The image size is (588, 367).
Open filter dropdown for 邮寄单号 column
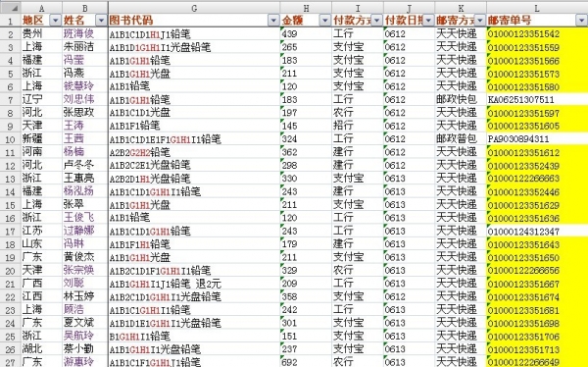[x=581, y=21]
